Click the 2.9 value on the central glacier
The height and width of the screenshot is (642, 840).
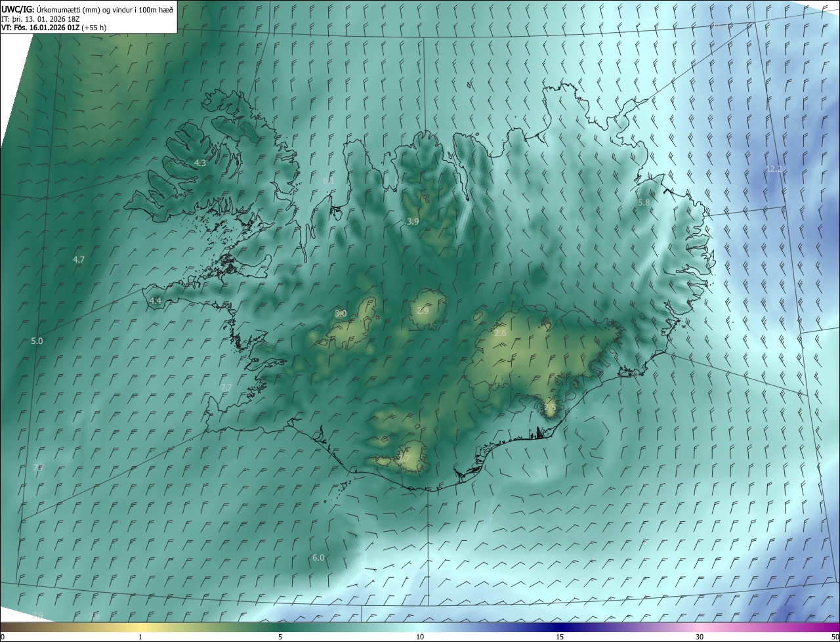click(x=423, y=310)
